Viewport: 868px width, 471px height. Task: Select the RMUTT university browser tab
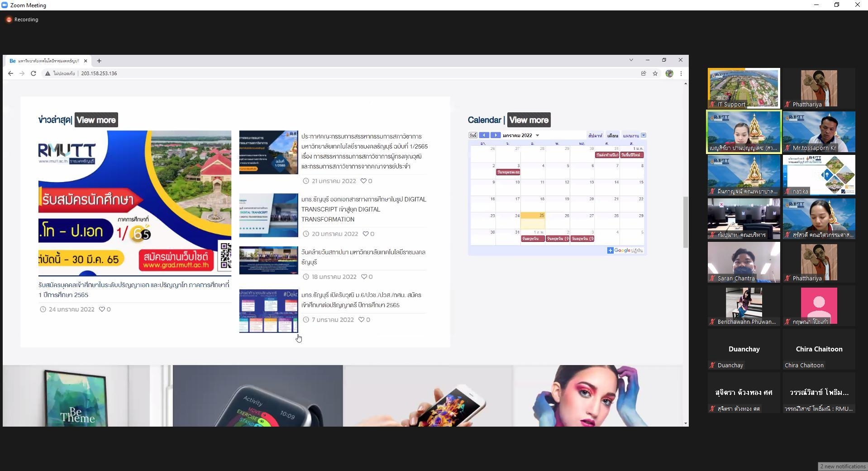tap(48, 61)
